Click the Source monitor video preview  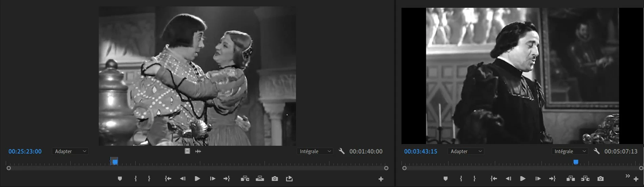(x=197, y=76)
